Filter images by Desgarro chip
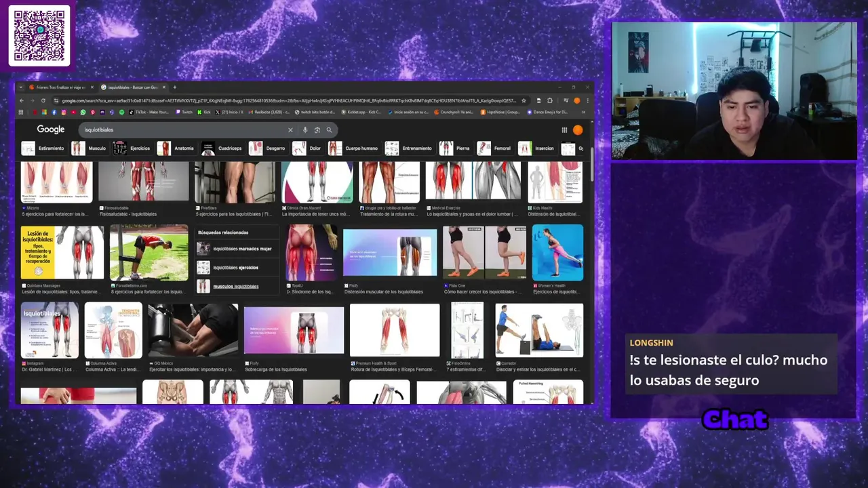This screenshot has height=488, width=868. click(x=268, y=148)
